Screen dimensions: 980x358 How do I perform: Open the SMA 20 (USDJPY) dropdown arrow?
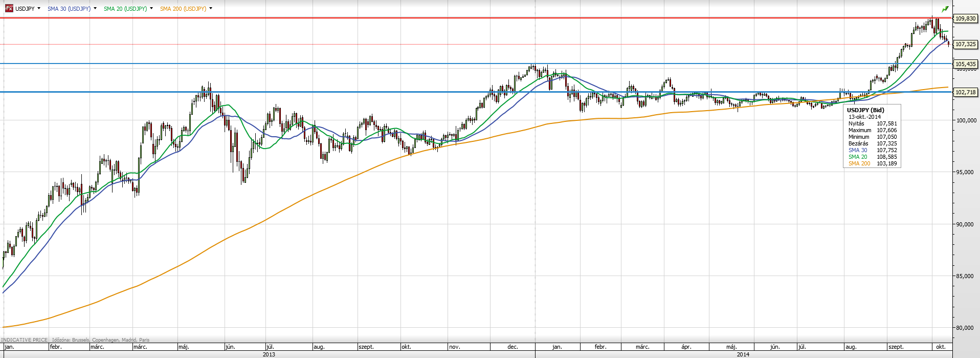[151, 8]
